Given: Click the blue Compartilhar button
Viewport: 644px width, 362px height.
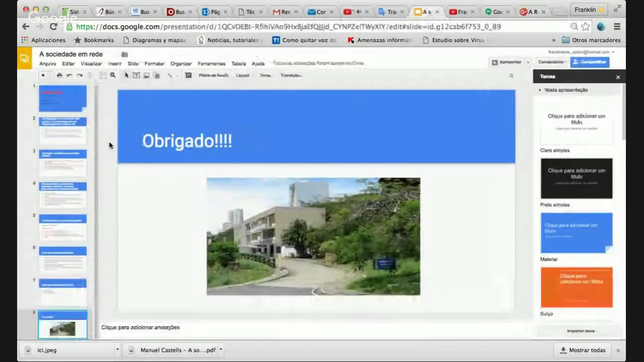Looking at the screenshot, I should (x=590, y=62).
